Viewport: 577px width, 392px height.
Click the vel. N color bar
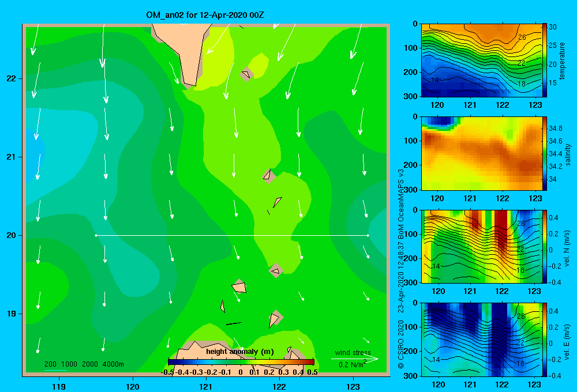click(545, 246)
